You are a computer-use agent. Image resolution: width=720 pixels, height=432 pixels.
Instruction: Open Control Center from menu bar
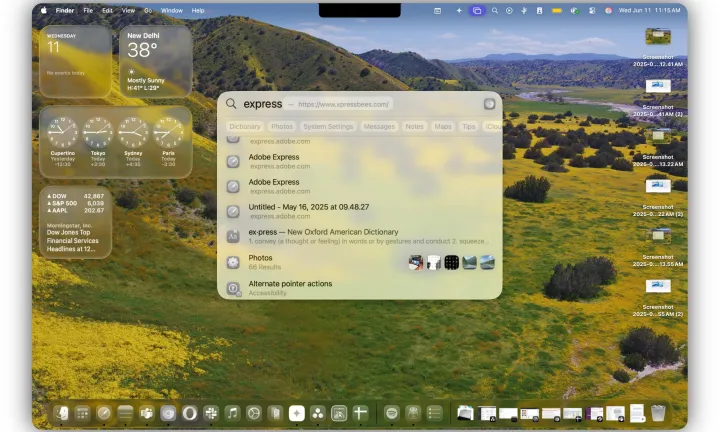pyautogui.click(x=592, y=10)
